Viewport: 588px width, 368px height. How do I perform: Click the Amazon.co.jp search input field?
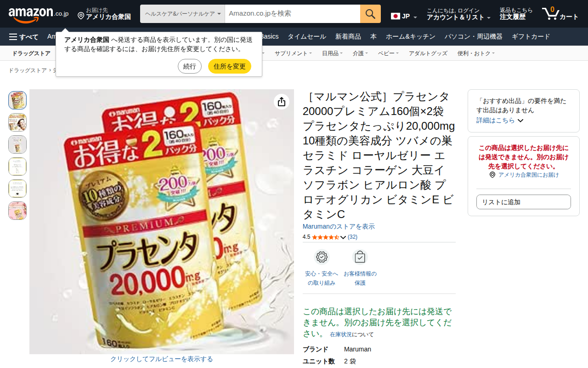(293, 14)
